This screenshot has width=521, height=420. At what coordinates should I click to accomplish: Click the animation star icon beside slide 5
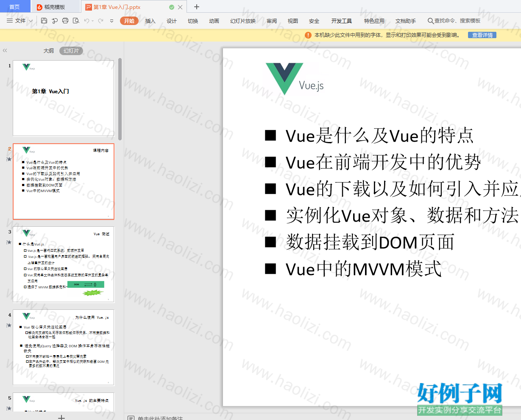pos(8,409)
